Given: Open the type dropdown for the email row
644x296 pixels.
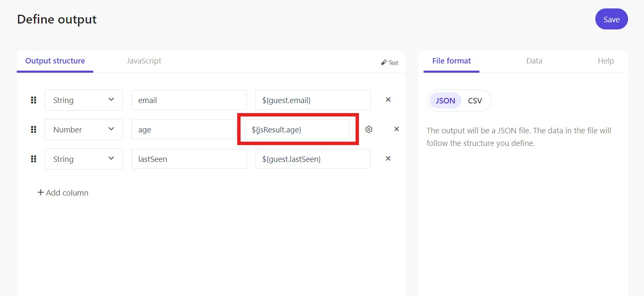Looking at the screenshot, I should pyautogui.click(x=84, y=100).
